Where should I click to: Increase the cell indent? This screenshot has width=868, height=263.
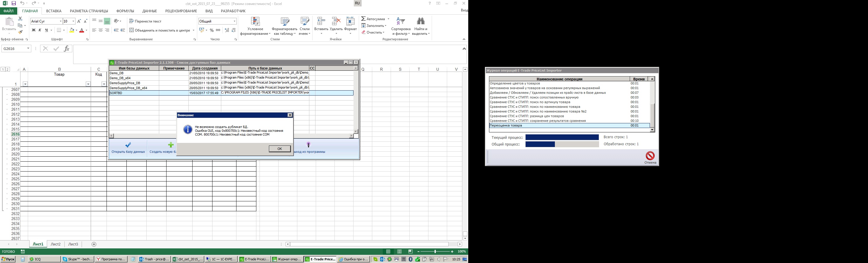[123, 30]
